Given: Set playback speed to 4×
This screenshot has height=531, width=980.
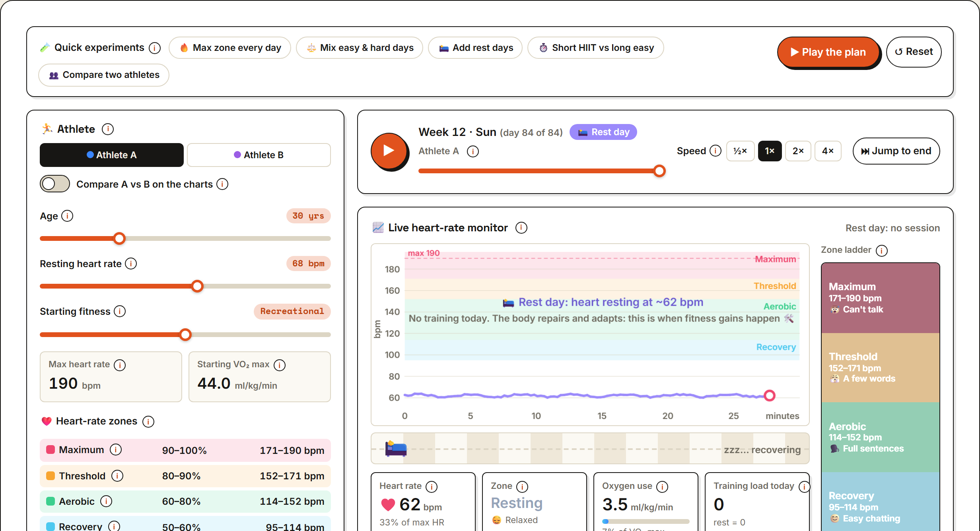Looking at the screenshot, I should (828, 151).
